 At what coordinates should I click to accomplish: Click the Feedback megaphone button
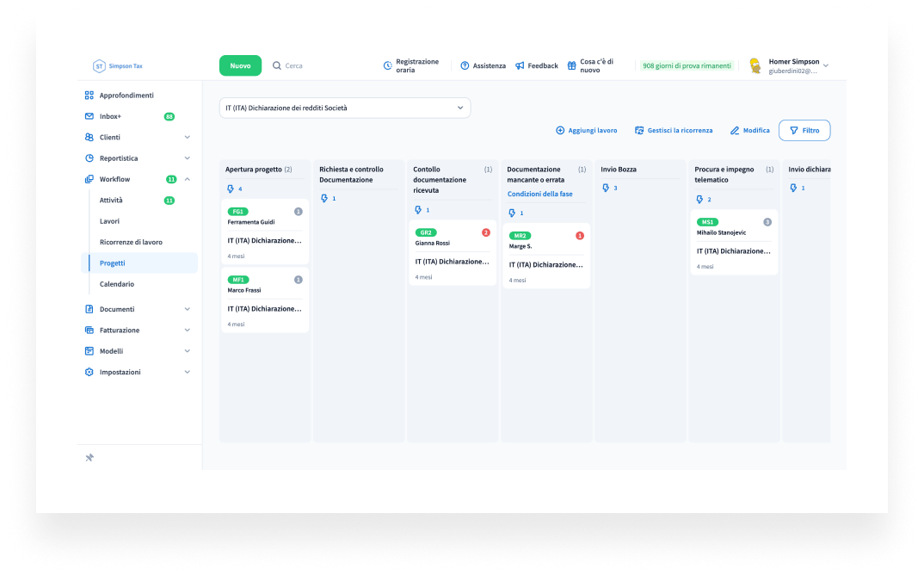pos(536,66)
